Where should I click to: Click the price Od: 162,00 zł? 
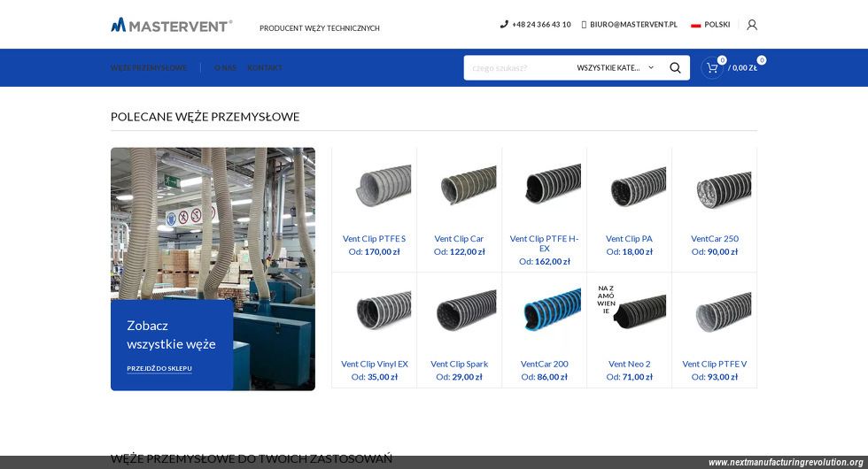pos(544,262)
